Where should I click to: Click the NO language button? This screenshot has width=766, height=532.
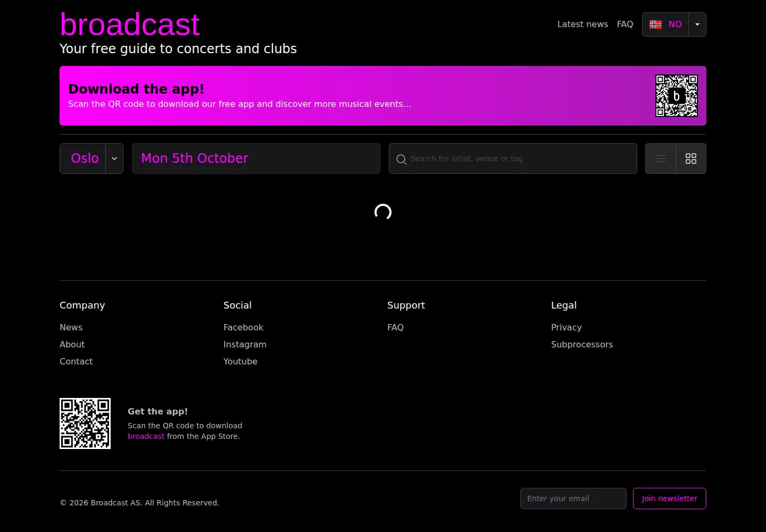tap(665, 24)
